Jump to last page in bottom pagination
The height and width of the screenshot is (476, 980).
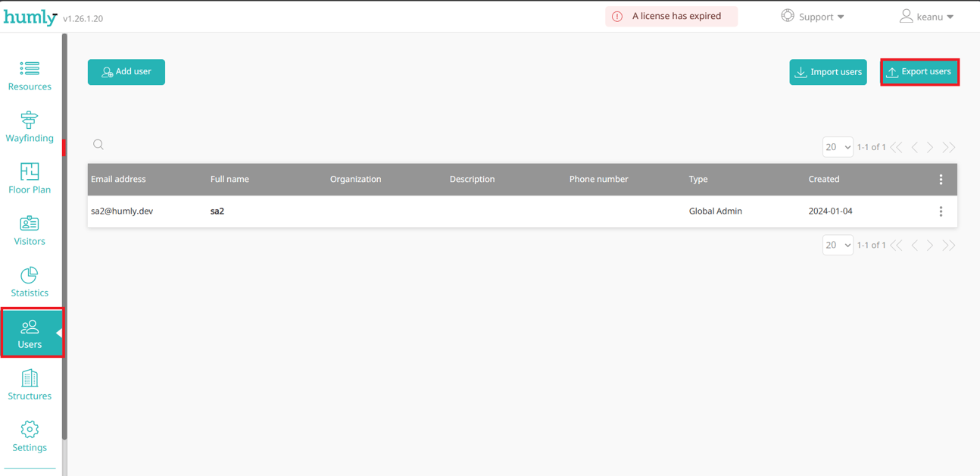pyautogui.click(x=949, y=245)
